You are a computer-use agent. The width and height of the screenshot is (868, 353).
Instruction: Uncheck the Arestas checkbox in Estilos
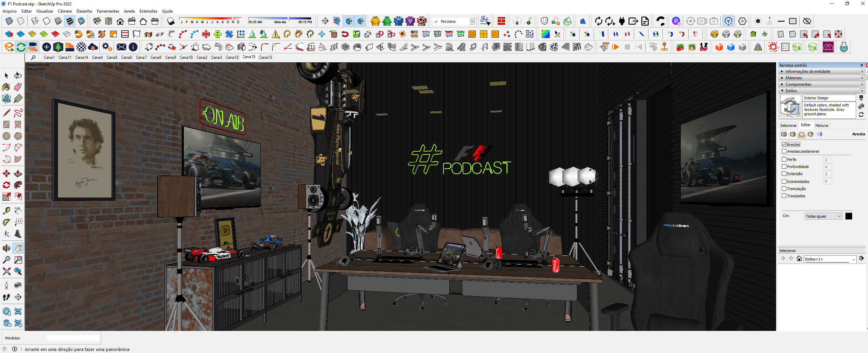pos(784,145)
